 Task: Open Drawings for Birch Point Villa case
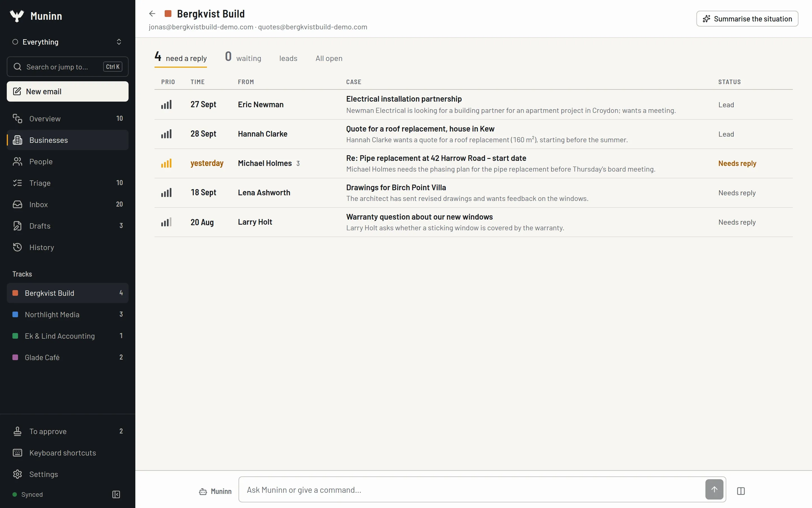(473, 193)
